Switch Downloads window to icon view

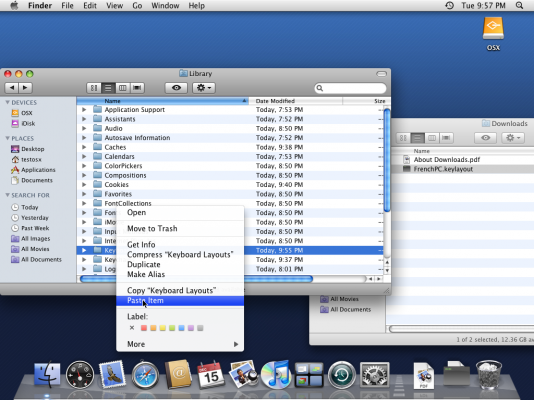pos(403,138)
